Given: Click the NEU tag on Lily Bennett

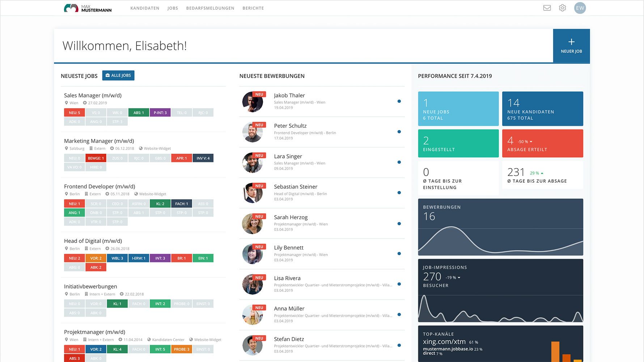Looking at the screenshot, I should (259, 247).
